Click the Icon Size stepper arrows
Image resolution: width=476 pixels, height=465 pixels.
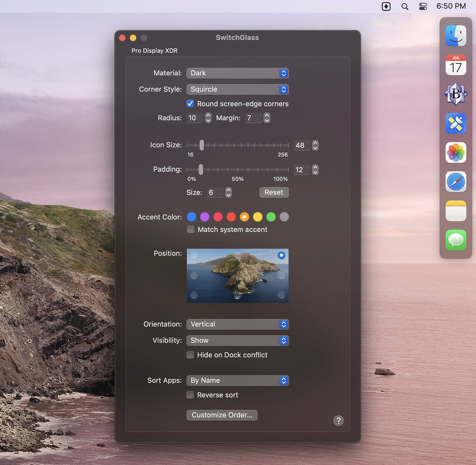(x=315, y=145)
